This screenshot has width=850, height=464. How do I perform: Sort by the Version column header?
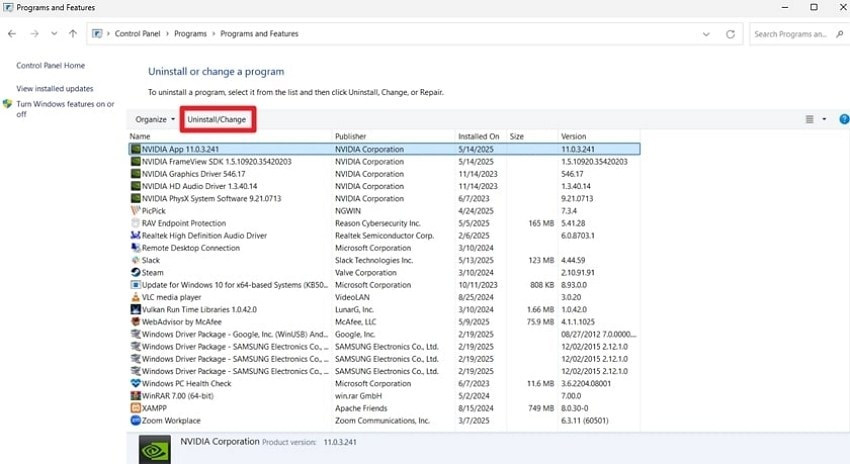[x=599, y=137]
